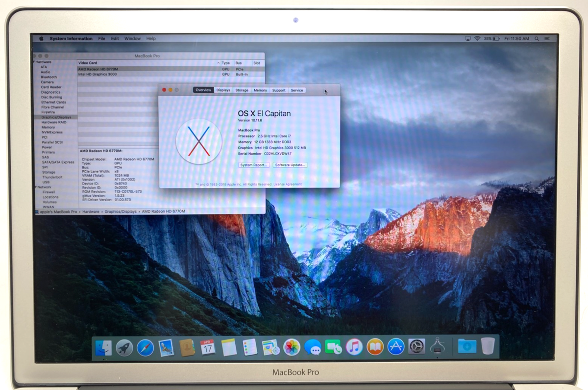Viewport: 588px width, 390px height.
Task: Open Notes yellow pad icon in dock
Action: [x=229, y=347]
